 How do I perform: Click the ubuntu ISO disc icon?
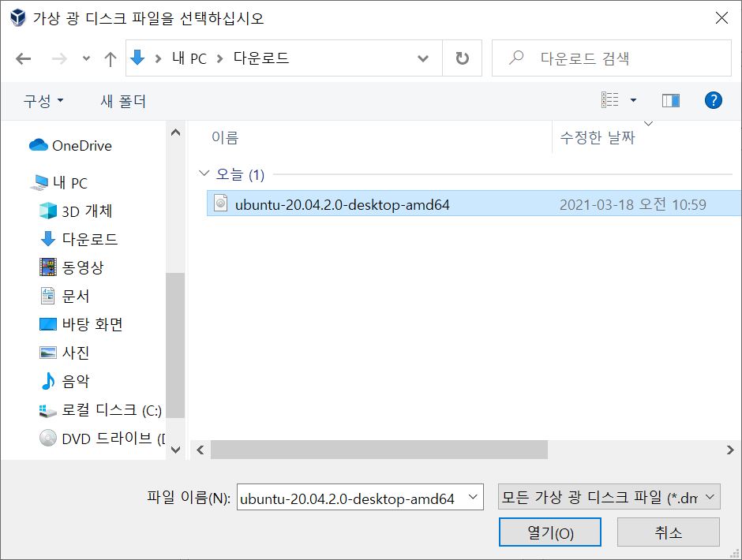point(221,203)
